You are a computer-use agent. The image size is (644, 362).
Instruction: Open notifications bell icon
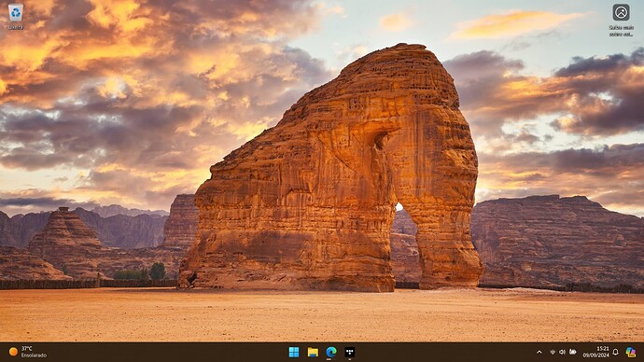coord(616,352)
